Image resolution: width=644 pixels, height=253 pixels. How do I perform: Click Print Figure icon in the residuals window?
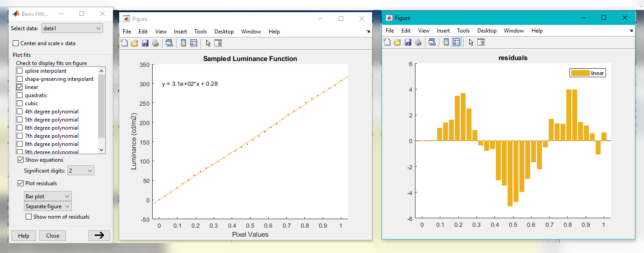coord(418,42)
